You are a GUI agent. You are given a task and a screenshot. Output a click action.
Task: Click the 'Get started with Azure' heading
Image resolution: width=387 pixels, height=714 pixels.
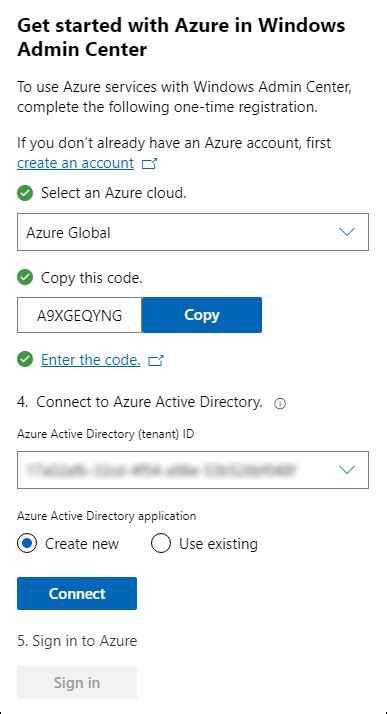181,37
